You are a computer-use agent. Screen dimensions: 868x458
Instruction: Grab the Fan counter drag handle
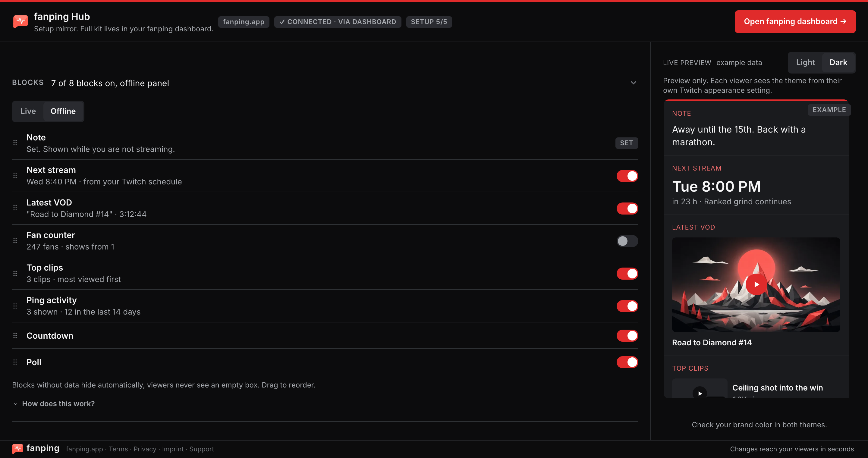tap(15, 240)
